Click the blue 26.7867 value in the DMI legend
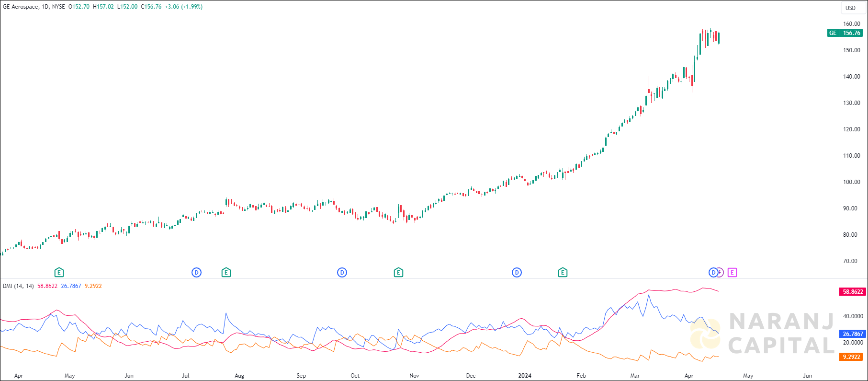 click(71, 286)
